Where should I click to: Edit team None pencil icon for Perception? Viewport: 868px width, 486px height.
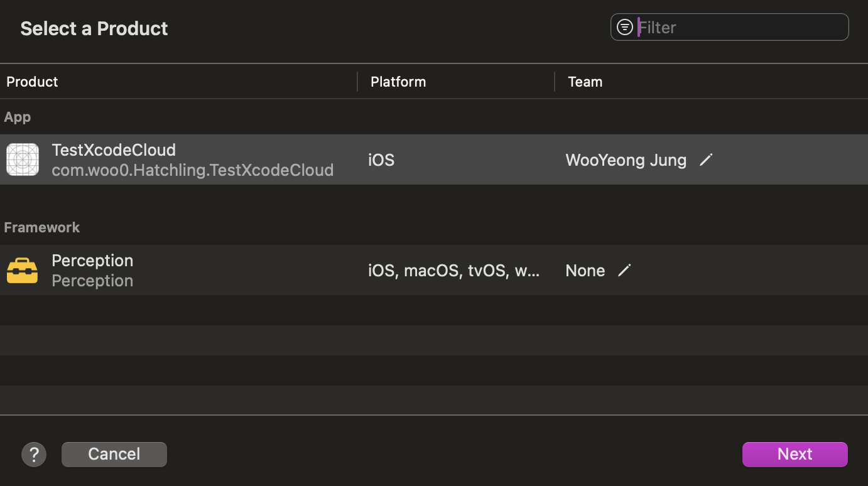coord(624,271)
